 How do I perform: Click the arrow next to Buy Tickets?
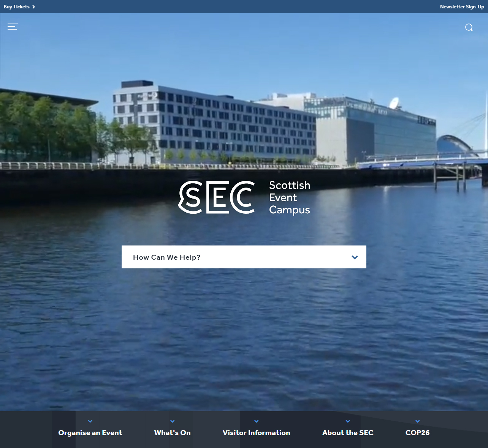(33, 7)
